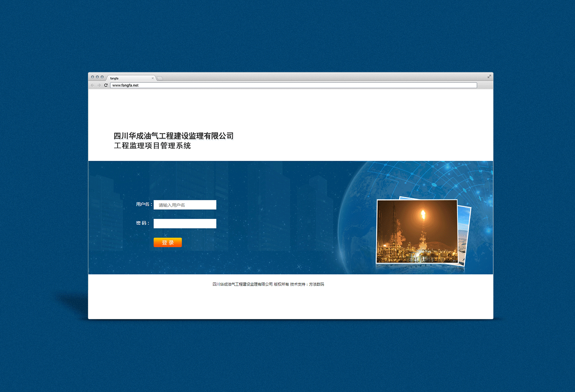The width and height of the screenshot is (575, 392).
Task: Click the 请输入用户名 username field
Action: [185, 204]
